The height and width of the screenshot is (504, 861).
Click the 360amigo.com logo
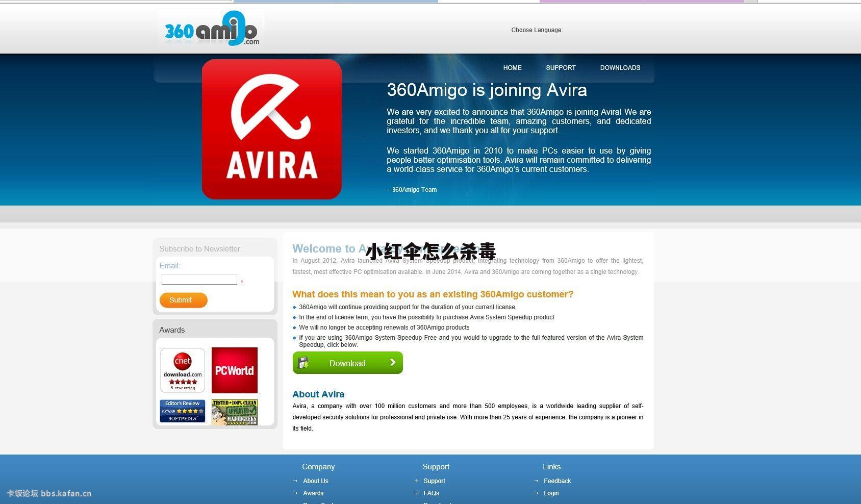click(x=212, y=29)
